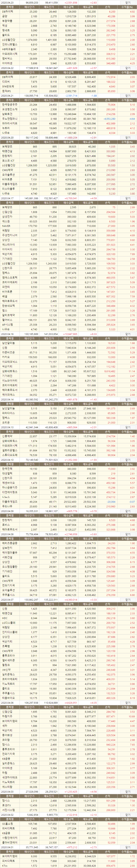The image size is (137, 868).
Task: Click 닫기 button on 2020.04.13 row
Action: pyautogui.click(x=128, y=427)
